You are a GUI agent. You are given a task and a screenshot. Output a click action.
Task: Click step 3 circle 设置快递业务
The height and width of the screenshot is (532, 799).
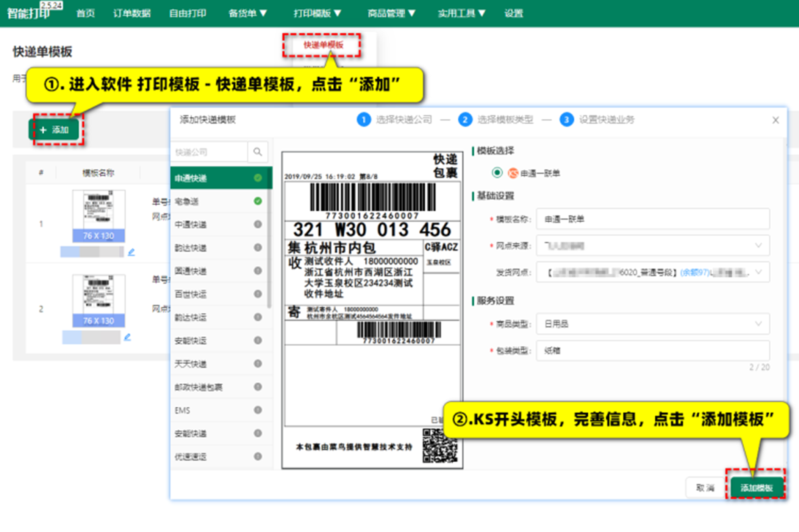566,120
